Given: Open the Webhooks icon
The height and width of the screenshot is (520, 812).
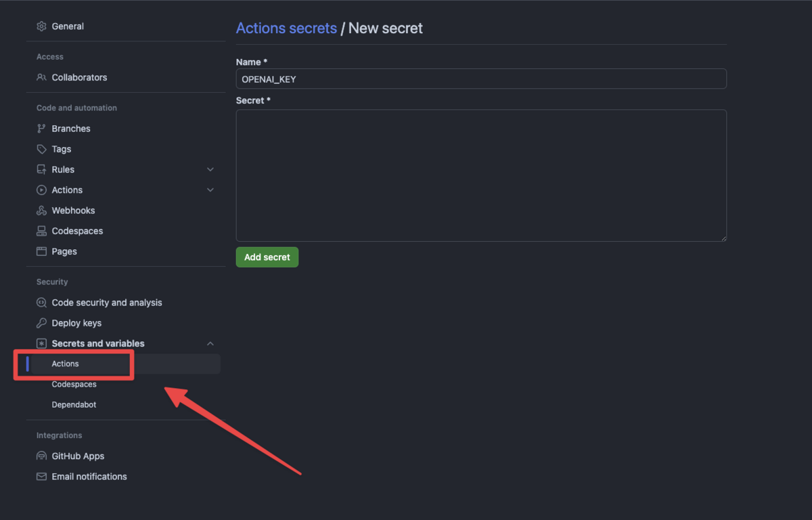Looking at the screenshot, I should [41, 210].
